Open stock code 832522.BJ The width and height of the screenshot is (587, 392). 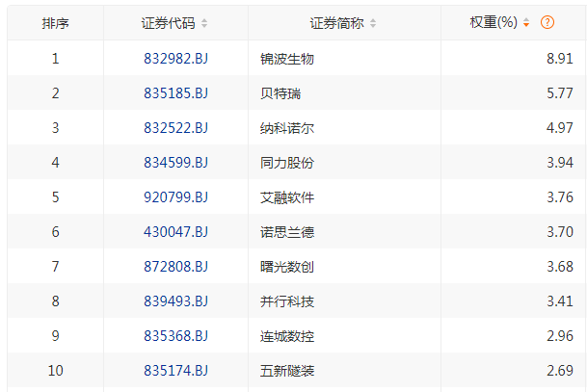click(x=176, y=128)
